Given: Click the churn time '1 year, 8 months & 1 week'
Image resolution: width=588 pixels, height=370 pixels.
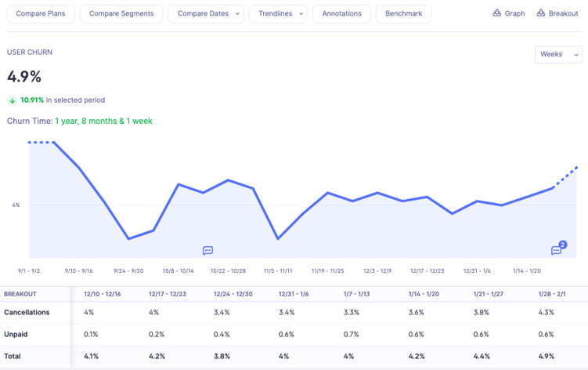Looking at the screenshot, I should coord(104,121).
